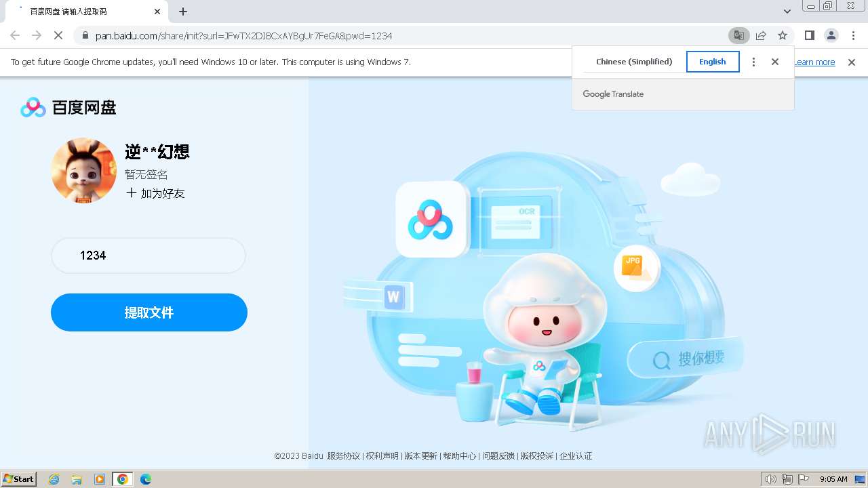Open File Explorer from taskbar
This screenshot has width=868, height=488.
(x=77, y=479)
